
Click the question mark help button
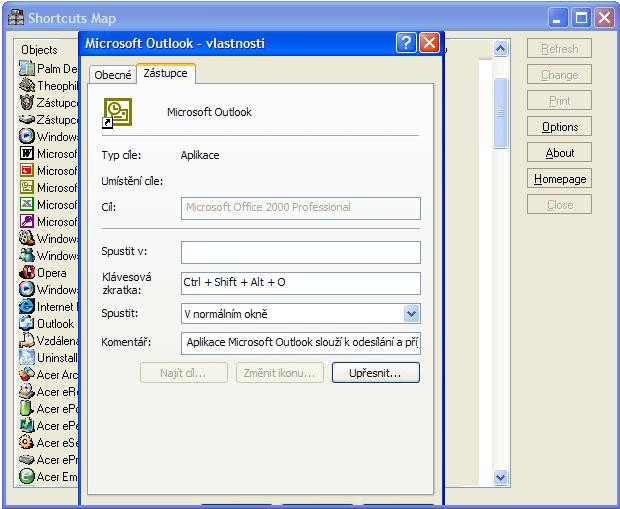[x=406, y=42]
